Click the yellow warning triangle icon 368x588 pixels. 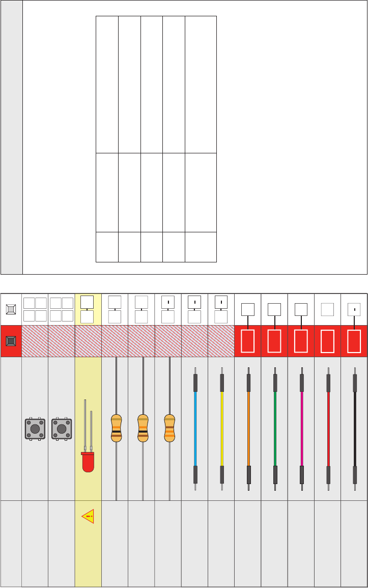coord(88,516)
